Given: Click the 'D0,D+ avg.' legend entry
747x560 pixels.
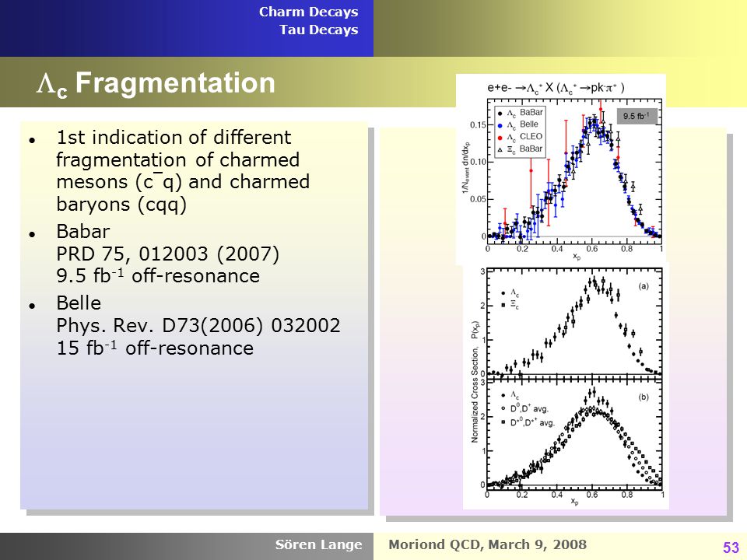Looking at the screenshot, I should coord(524,408).
